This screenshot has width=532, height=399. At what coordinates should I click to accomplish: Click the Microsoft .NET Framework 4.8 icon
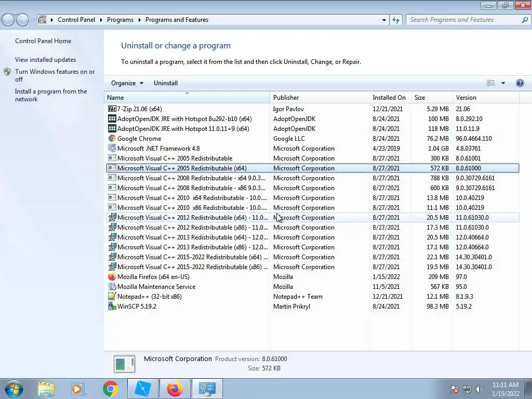click(x=112, y=148)
